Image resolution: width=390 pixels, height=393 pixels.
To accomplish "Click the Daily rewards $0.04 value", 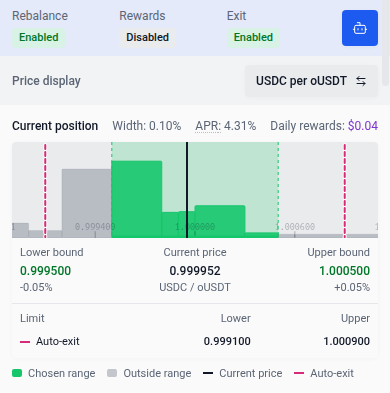I will pyautogui.click(x=363, y=126).
